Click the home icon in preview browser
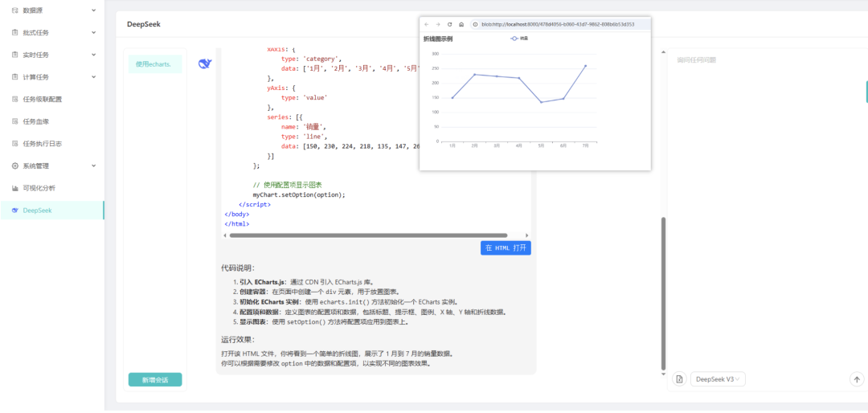This screenshot has width=868, height=413. point(461,24)
